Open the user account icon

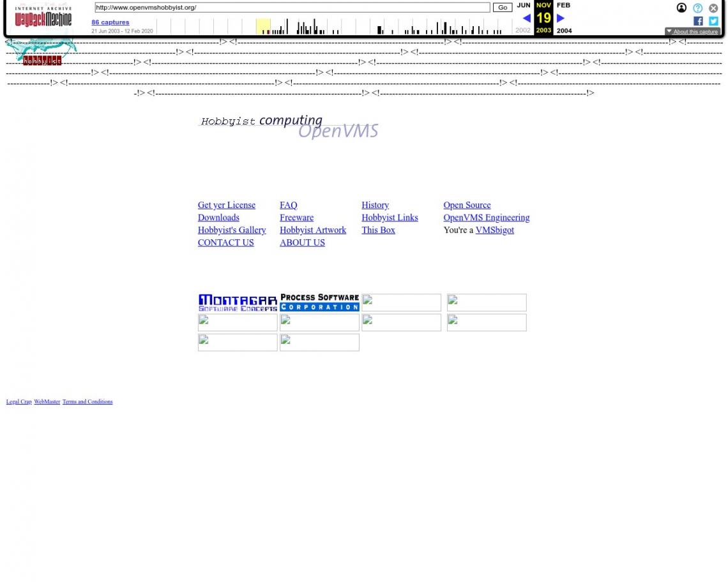coord(681,8)
